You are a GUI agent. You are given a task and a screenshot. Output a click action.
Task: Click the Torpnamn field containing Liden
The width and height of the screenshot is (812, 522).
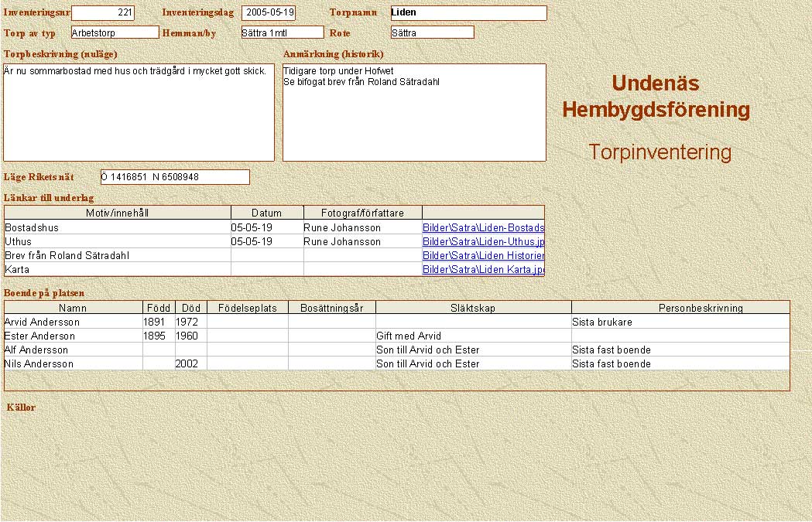[468, 13]
